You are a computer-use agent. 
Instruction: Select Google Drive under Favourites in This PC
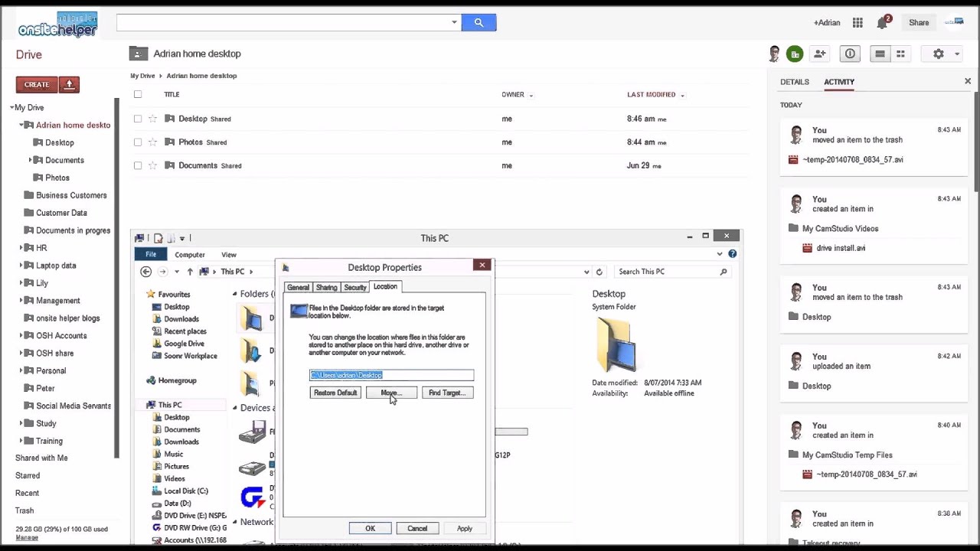click(184, 344)
